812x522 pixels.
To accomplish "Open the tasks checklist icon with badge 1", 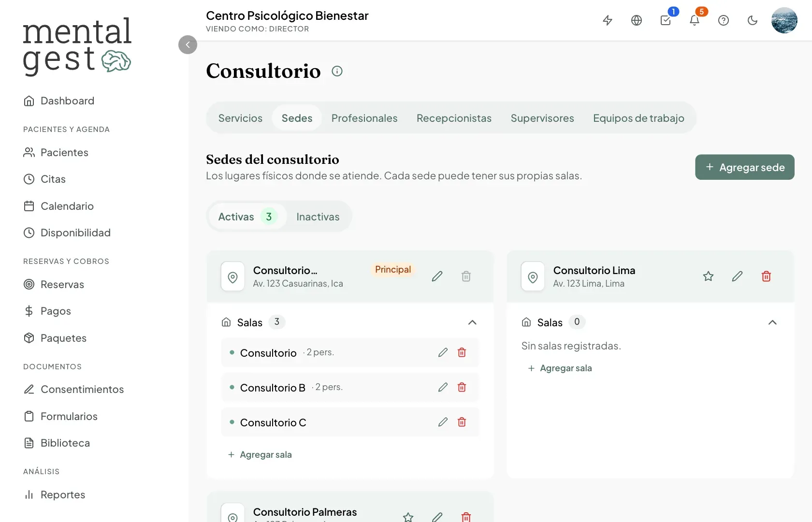I will click(666, 20).
